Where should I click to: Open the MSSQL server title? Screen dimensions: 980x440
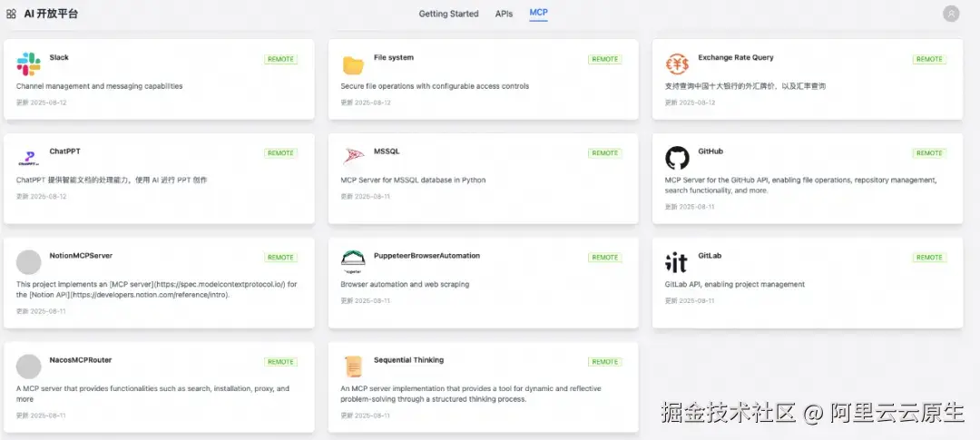point(387,152)
